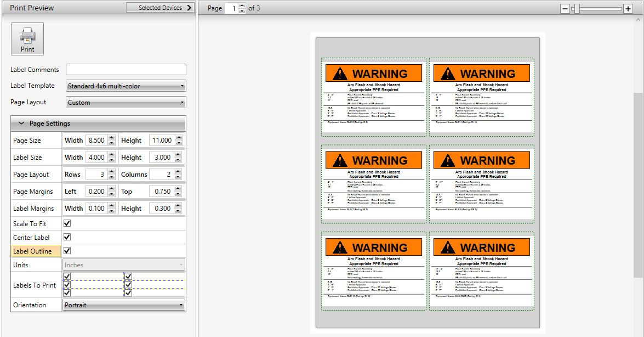Decrease Label Size Width value

tap(111, 160)
